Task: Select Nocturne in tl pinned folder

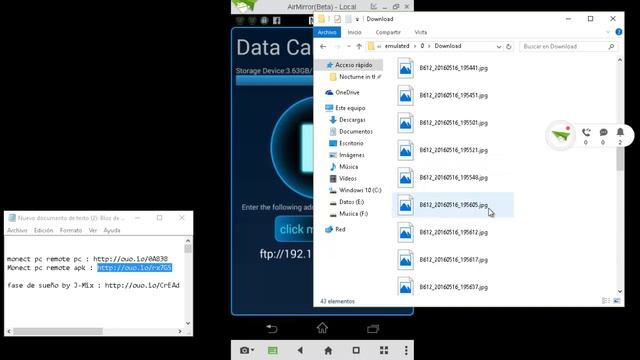Action: 357,77
